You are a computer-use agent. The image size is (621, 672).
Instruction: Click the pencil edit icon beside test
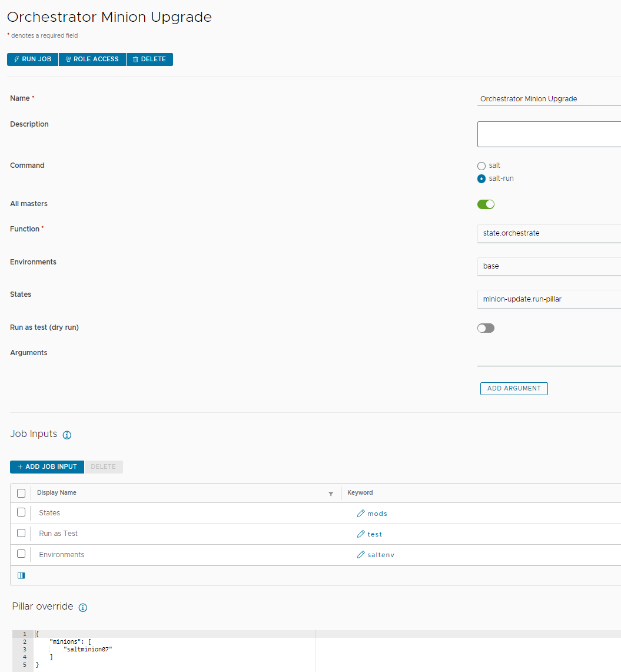pos(361,534)
